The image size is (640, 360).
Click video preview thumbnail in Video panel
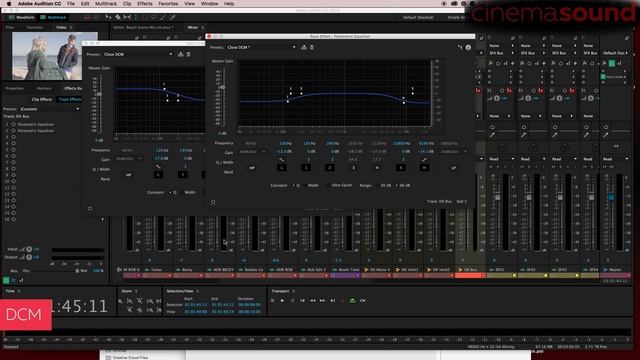pos(55,56)
